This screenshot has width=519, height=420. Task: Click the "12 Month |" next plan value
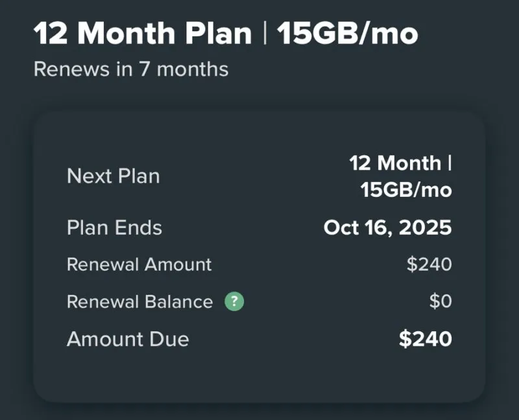pyautogui.click(x=400, y=163)
